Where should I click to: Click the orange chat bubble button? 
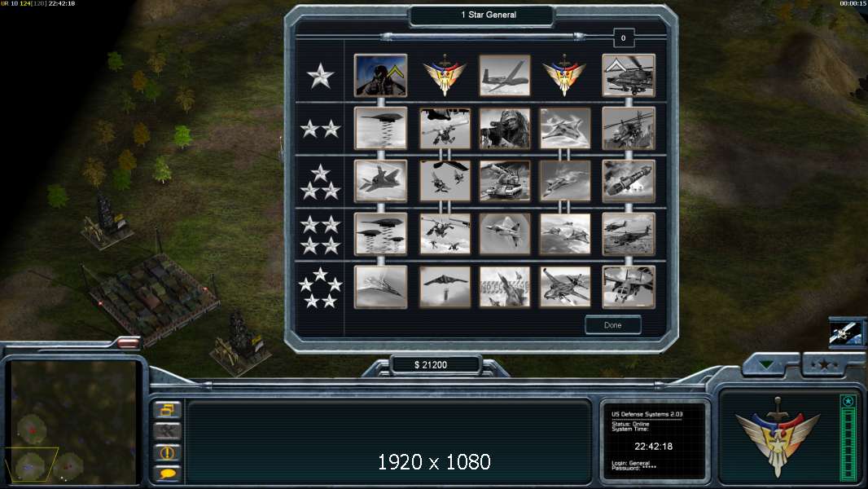click(x=167, y=473)
